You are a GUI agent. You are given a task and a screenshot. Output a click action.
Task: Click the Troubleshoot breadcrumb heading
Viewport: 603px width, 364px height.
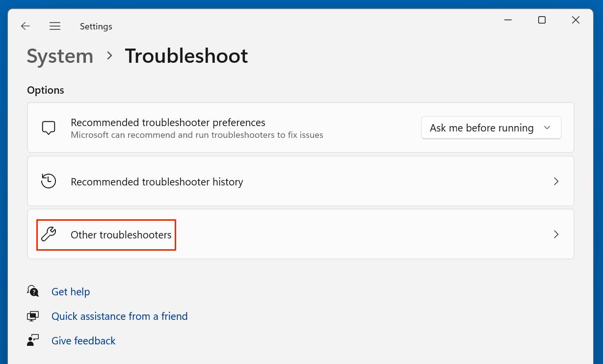point(186,56)
